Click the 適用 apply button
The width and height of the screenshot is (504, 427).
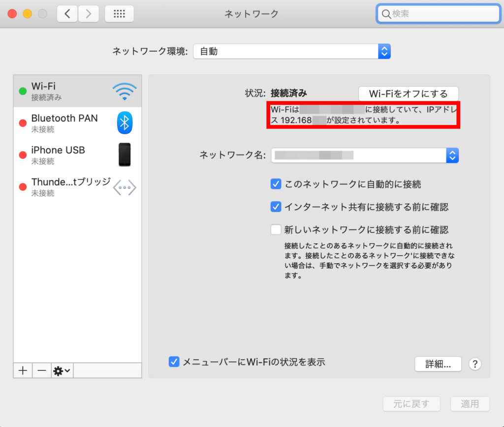point(470,403)
